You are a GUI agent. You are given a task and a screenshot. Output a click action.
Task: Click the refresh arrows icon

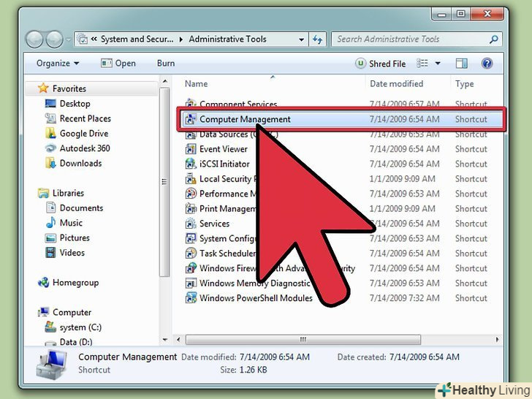pyautogui.click(x=317, y=39)
